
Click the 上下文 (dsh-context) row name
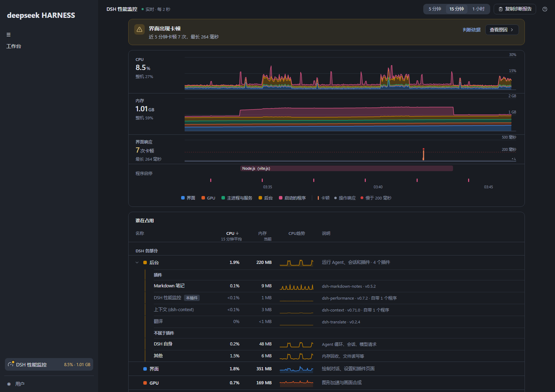coord(174,310)
